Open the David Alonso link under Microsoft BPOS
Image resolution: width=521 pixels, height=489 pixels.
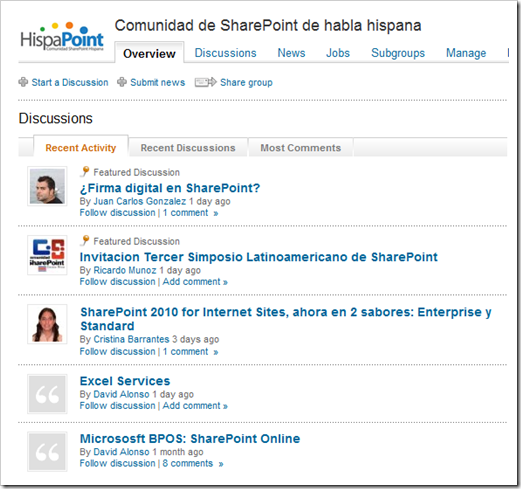click(121, 452)
